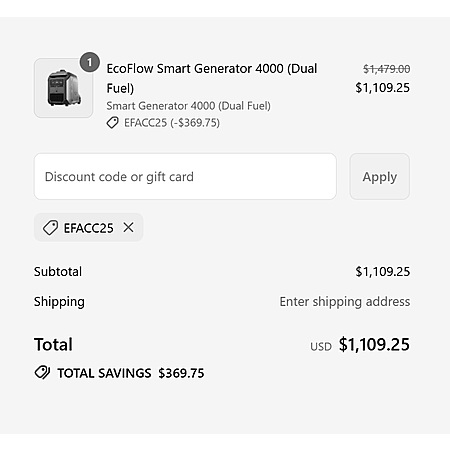
Task: Click the EcoFlow Smart Generator 4000 title
Action: click(212, 78)
